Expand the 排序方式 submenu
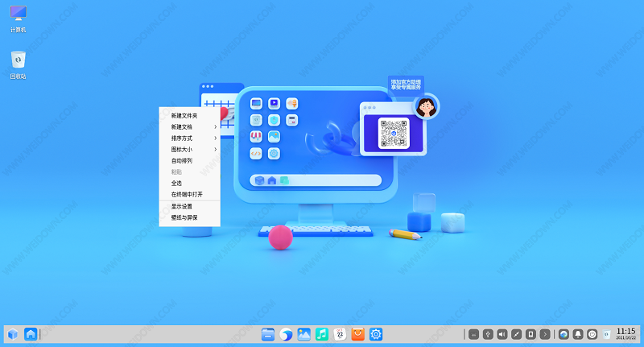The image size is (644, 347). click(x=189, y=138)
